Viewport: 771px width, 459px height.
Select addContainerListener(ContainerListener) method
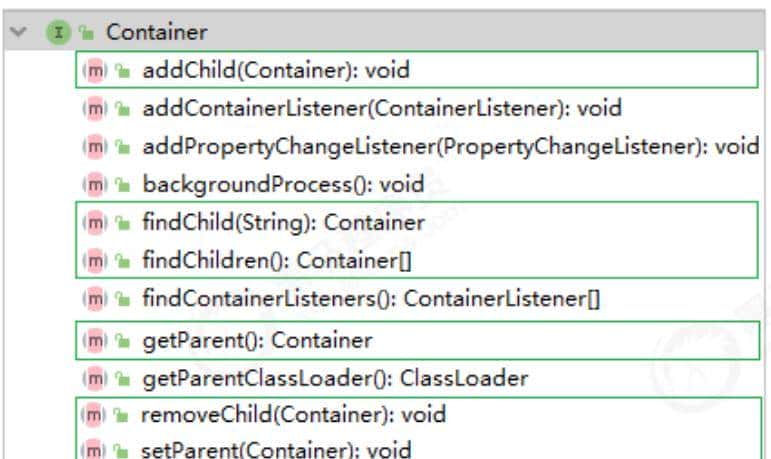382,108
